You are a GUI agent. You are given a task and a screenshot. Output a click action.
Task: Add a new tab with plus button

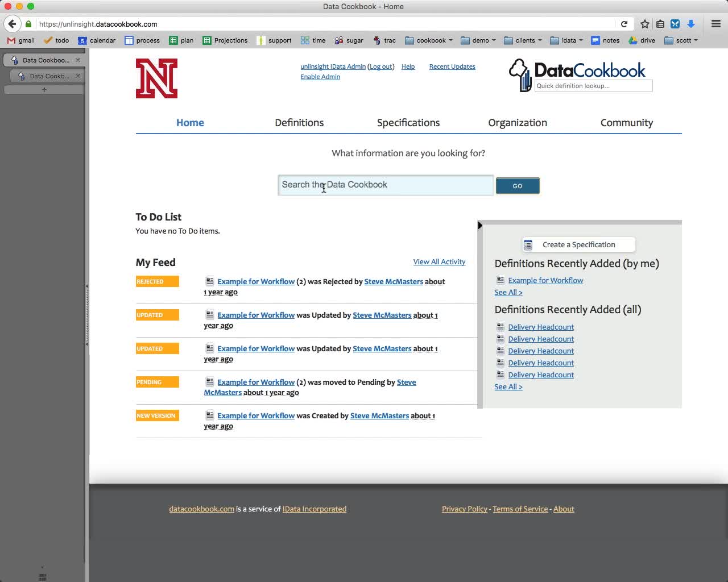(x=44, y=90)
